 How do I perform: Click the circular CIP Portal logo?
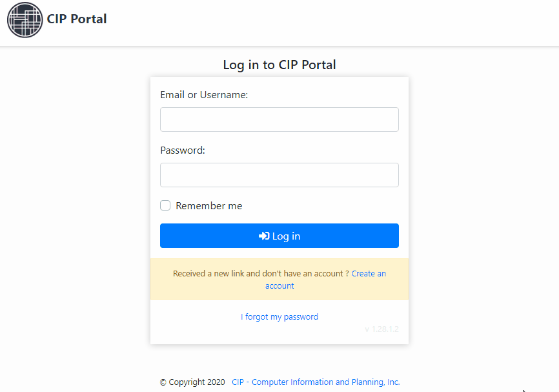pyautogui.click(x=25, y=19)
